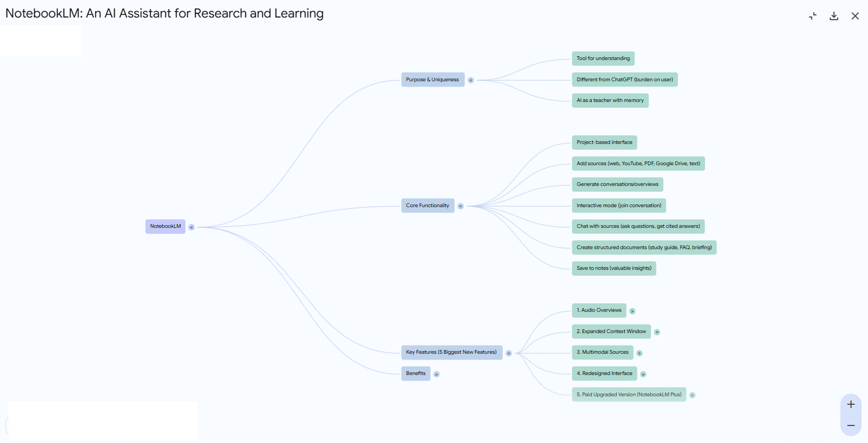The width and height of the screenshot is (868, 443).
Task: Select the Purpose & Uniqueness node
Action: [x=433, y=80]
